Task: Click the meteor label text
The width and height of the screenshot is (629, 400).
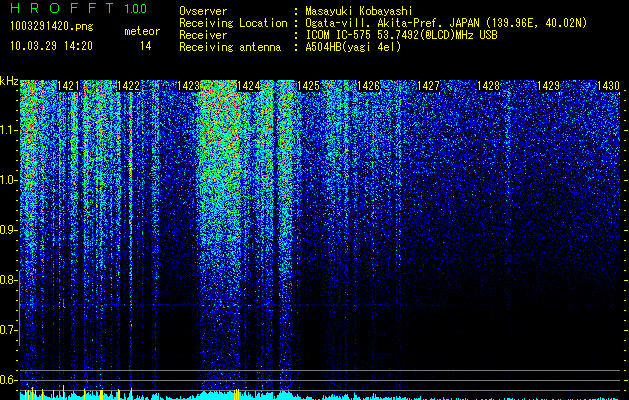Action: click(x=142, y=31)
